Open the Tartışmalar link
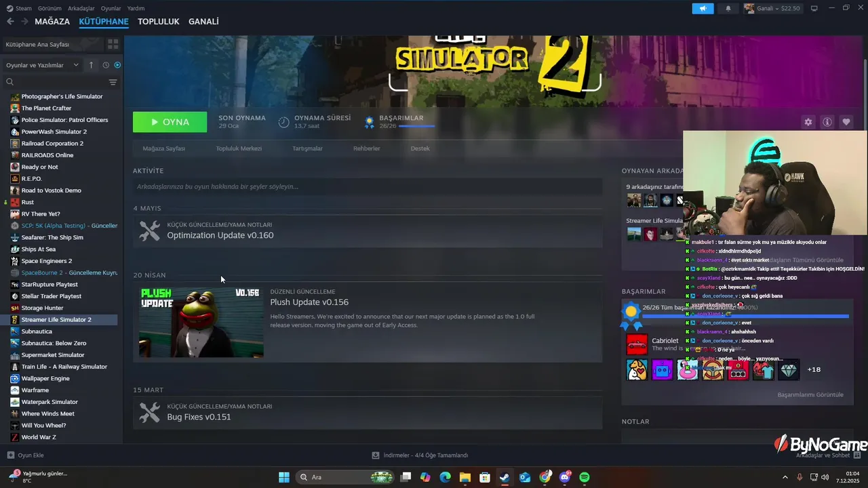This screenshot has width=868, height=488. (x=307, y=148)
